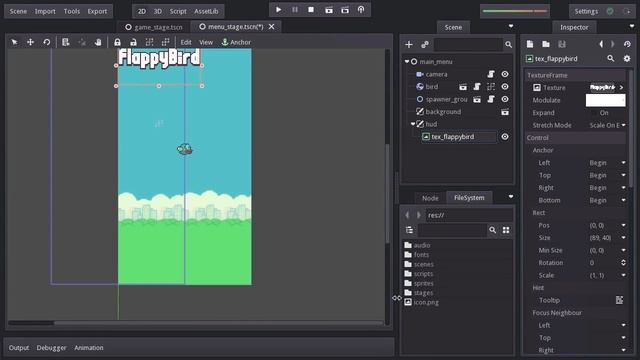Image resolution: width=640 pixels, height=360 pixels.
Task: Add a new node with plus icon
Action: click(x=409, y=44)
